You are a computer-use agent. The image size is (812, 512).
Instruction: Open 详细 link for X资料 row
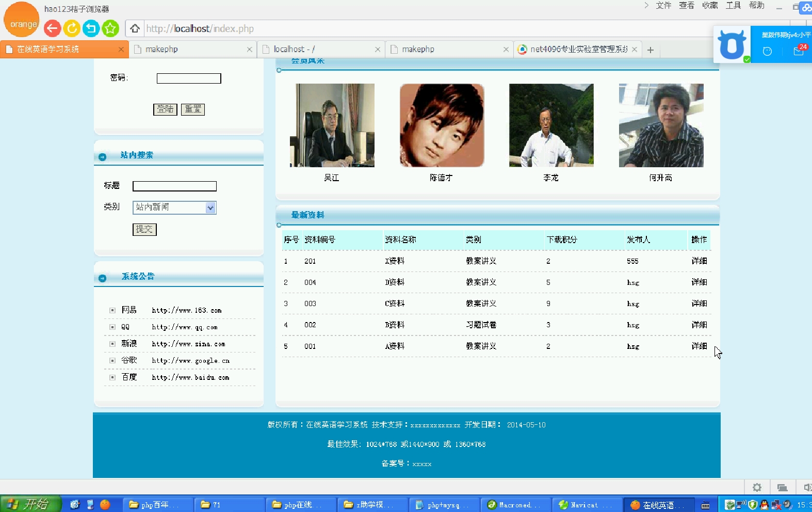tap(699, 261)
